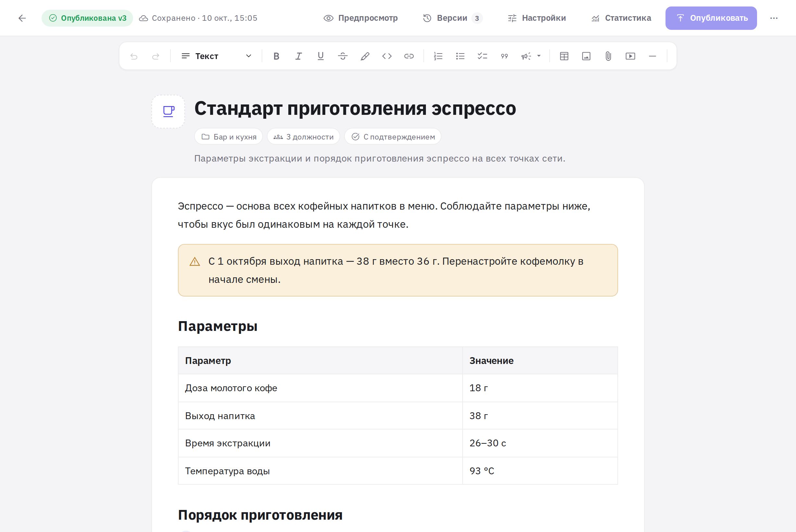Click the Опубликована v3 status badge

pos(87,18)
